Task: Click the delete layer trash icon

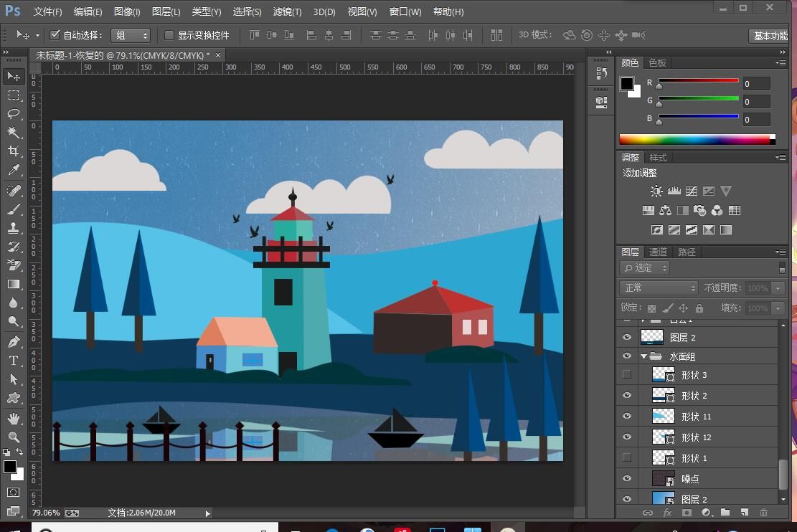Action: (763, 513)
